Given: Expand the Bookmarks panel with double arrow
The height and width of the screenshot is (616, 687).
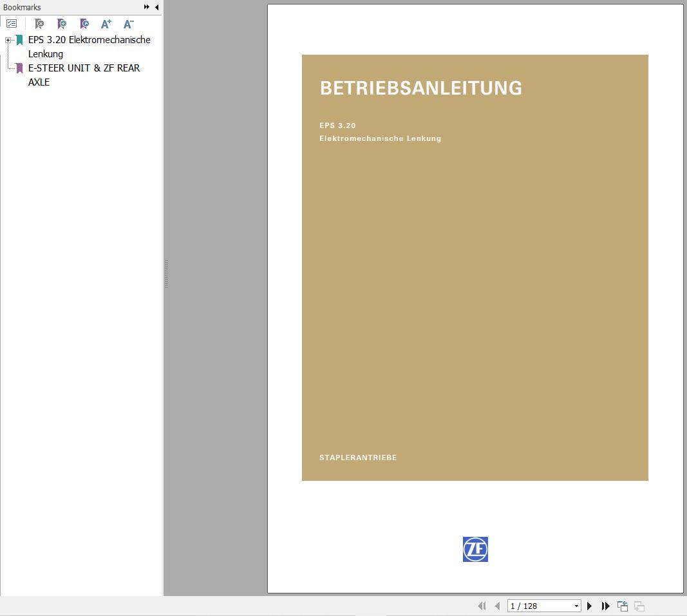Looking at the screenshot, I should click(147, 7).
